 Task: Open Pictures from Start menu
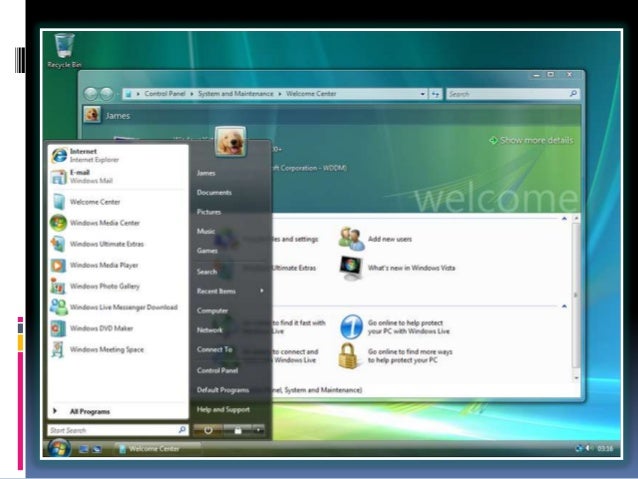pos(209,212)
